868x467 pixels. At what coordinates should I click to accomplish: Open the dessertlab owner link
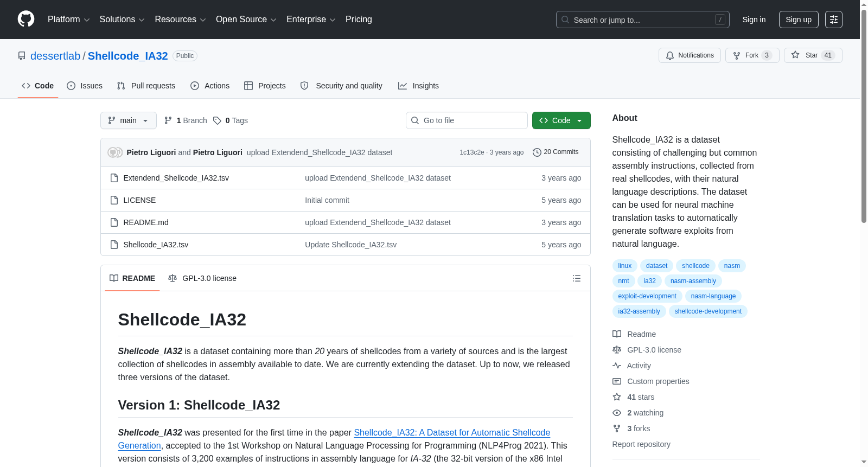click(55, 56)
